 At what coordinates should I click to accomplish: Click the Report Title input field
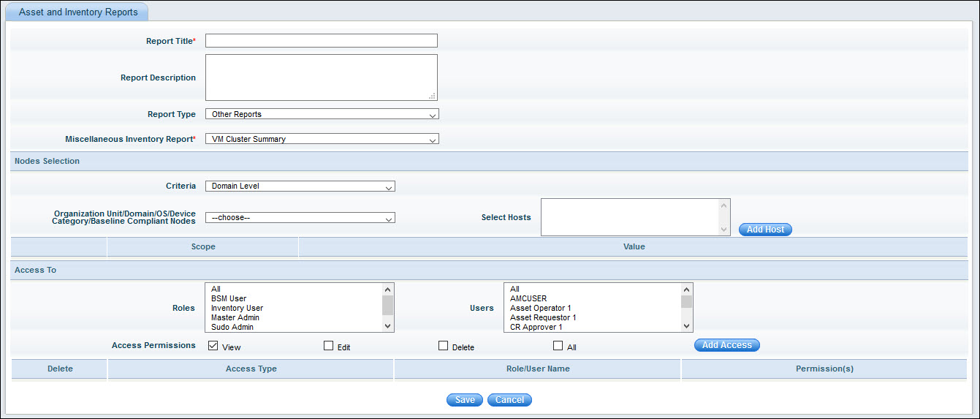[x=322, y=41]
